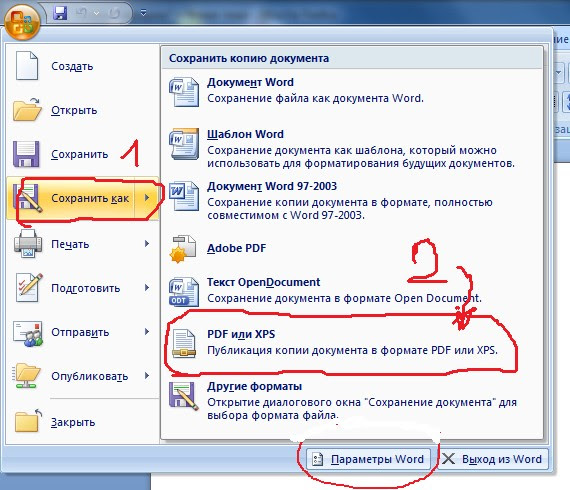The image size is (570, 490).
Task: Expand the Сохранить как submenu arrow
Action: click(147, 198)
